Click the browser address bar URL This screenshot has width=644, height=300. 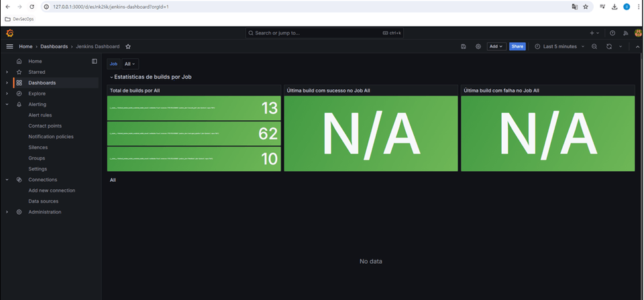(111, 7)
